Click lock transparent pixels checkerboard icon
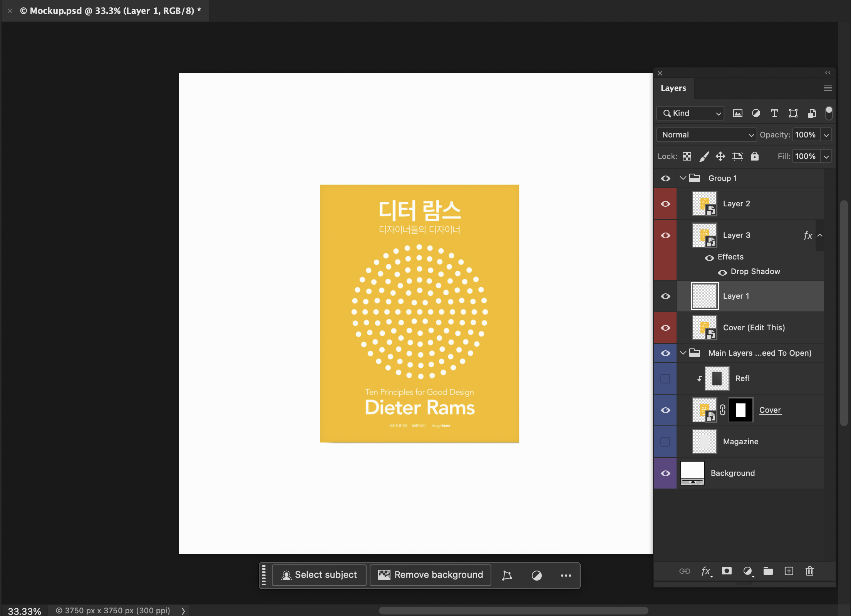The image size is (851, 616). coord(687,156)
